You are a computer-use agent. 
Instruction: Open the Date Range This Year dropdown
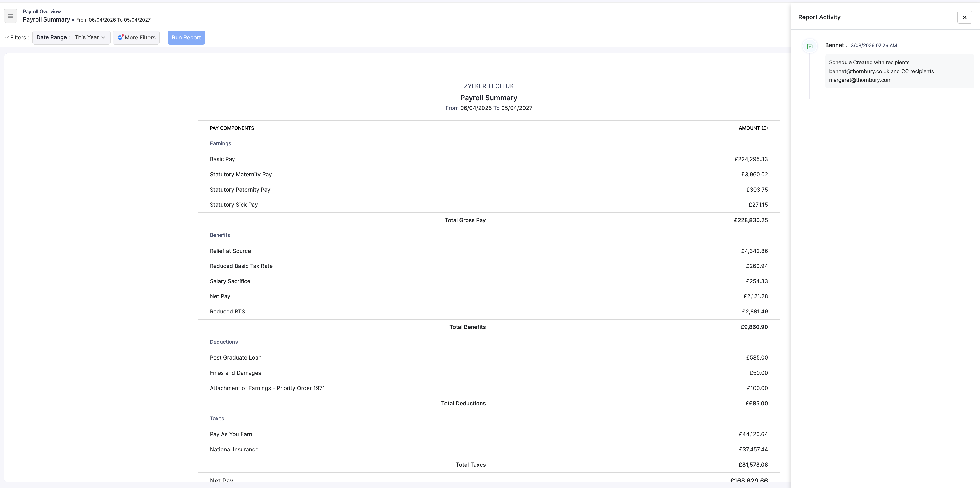(x=71, y=37)
